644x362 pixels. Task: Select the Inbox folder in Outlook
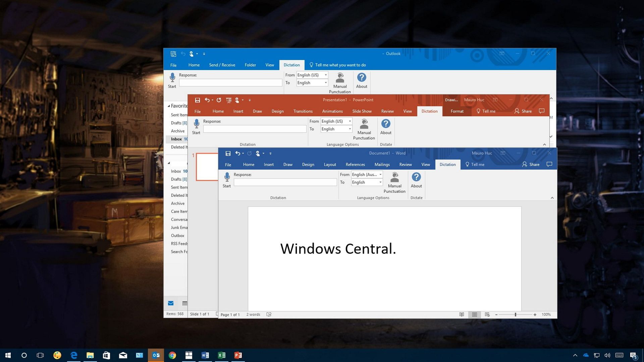pos(176,139)
